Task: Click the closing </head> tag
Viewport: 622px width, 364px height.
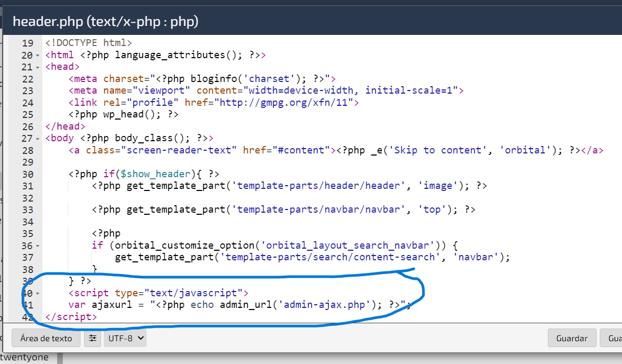Action: pyautogui.click(x=65, y=126)
